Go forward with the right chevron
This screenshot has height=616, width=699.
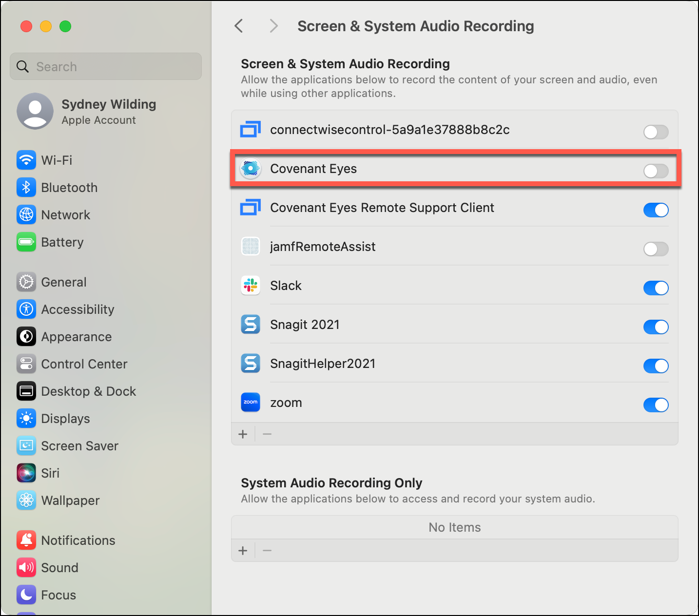click(x=274, y=26)
